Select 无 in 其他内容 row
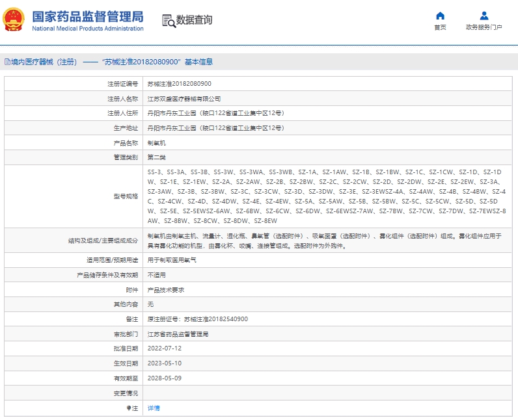 tap(150, 304)
